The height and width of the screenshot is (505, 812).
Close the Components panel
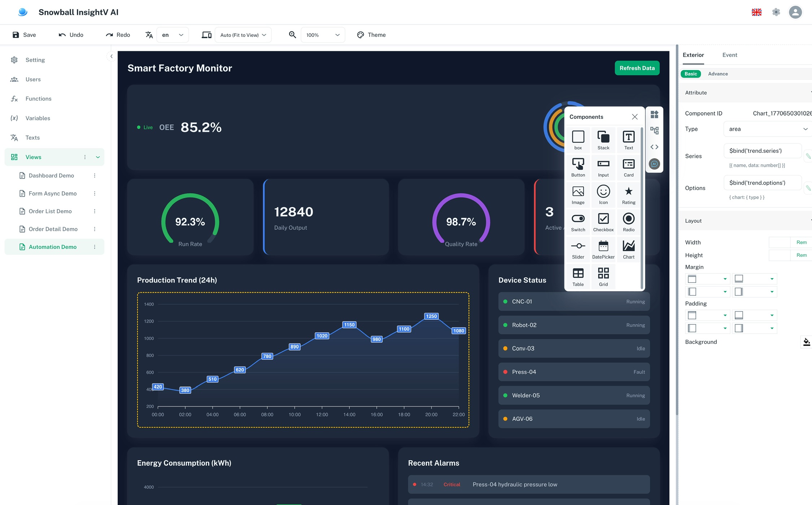click(634, 117)
